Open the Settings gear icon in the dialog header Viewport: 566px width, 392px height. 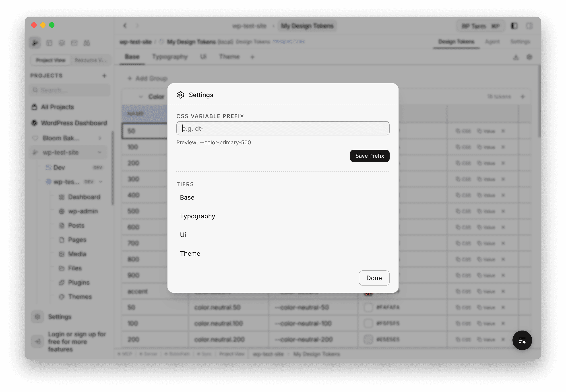[x=181, y=95]
